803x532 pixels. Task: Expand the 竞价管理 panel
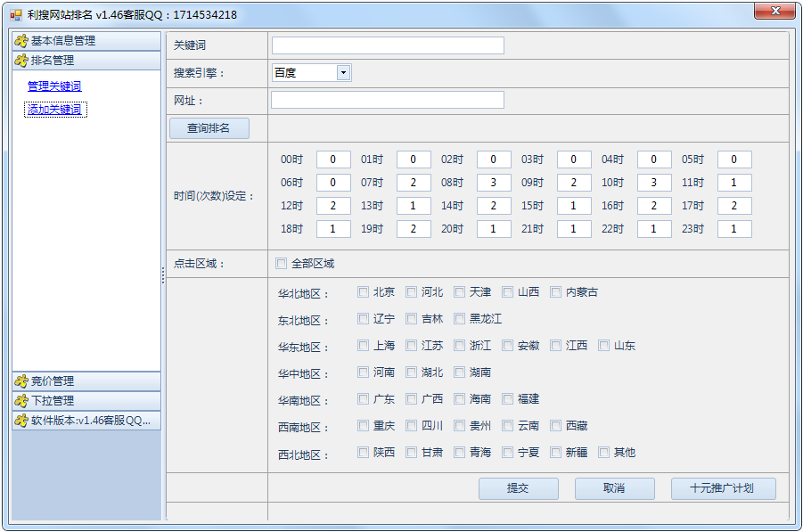[x=86, y=381]
